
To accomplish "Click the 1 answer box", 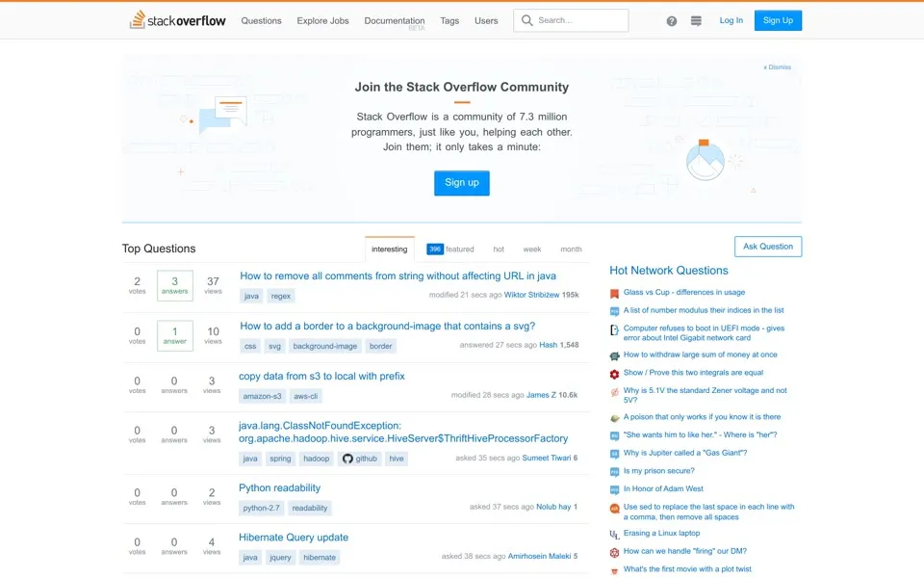I will point(175,335).
